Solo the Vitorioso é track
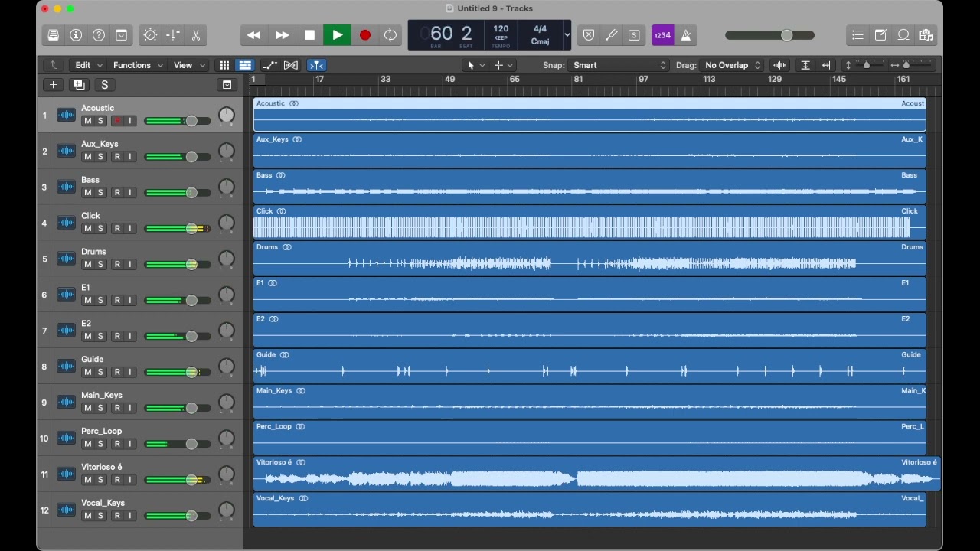The image size is (980, 551). [100, 481]
